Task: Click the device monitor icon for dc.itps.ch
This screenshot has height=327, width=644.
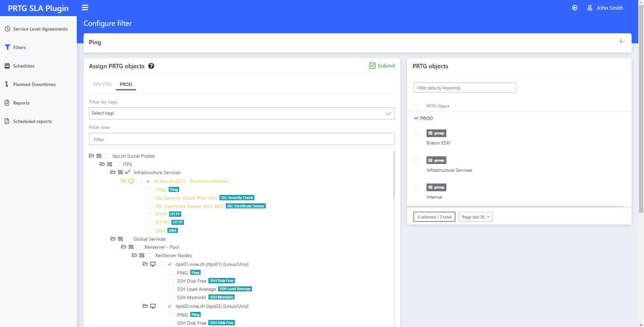Action: click(x=131, y=181)
